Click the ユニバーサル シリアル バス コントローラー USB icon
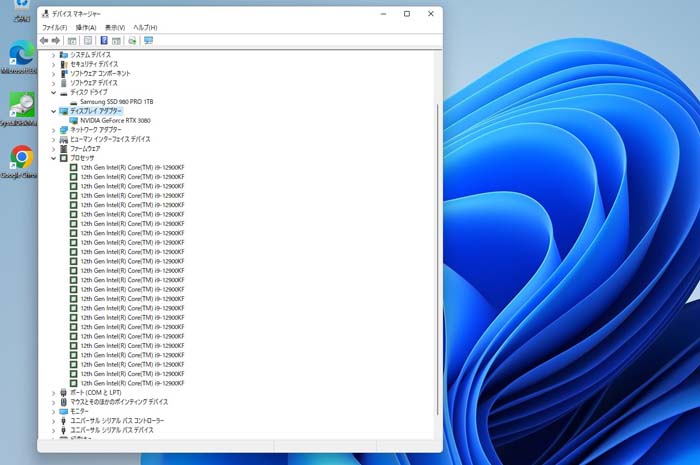Viewport: 700px width, 465px height. (63, 421)
